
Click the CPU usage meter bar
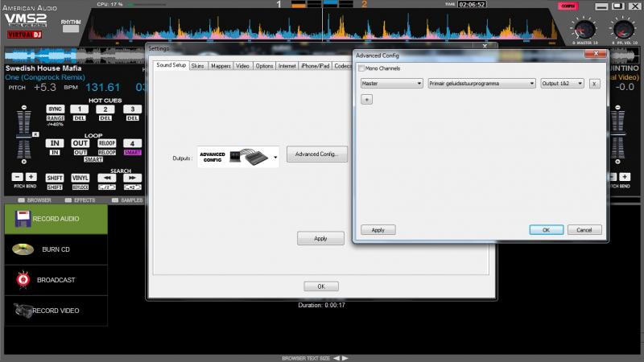(x=147, y=5)
